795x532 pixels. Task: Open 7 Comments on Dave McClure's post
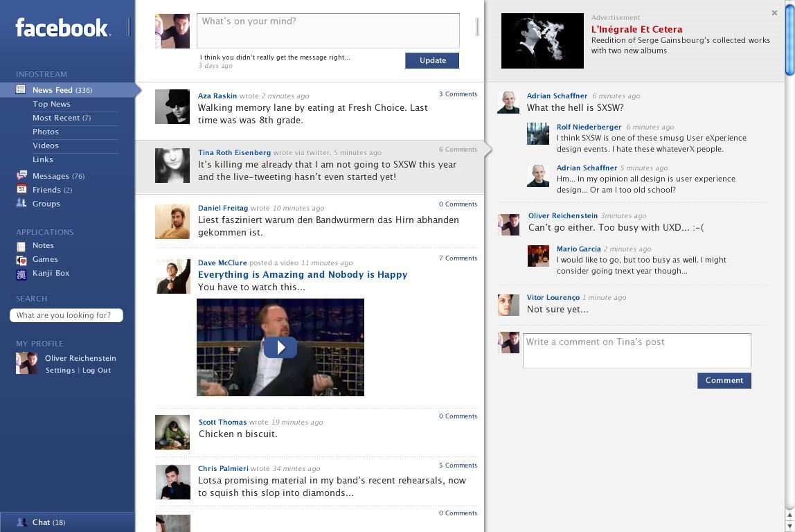(x=458, y=258)
